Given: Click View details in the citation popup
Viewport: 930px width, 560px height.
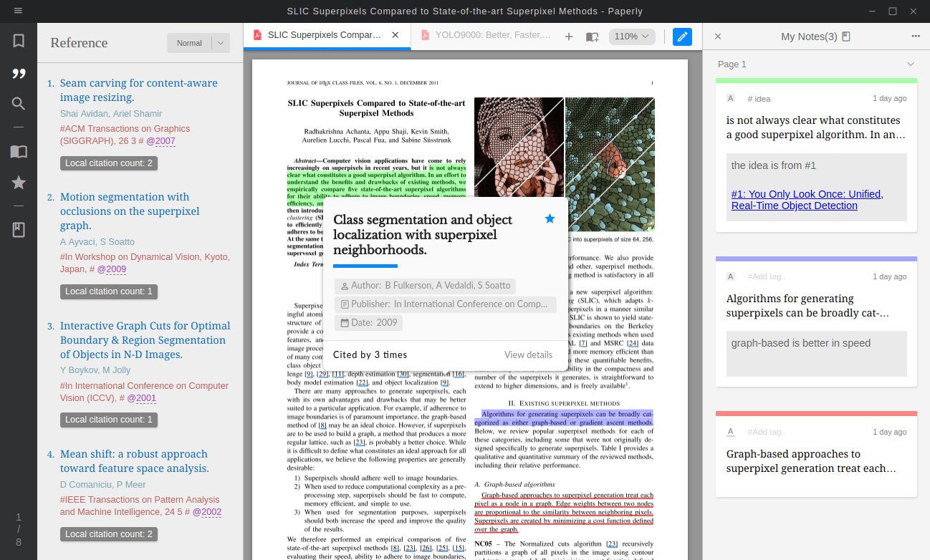Looking at the screenshot, I should point(529,354).
